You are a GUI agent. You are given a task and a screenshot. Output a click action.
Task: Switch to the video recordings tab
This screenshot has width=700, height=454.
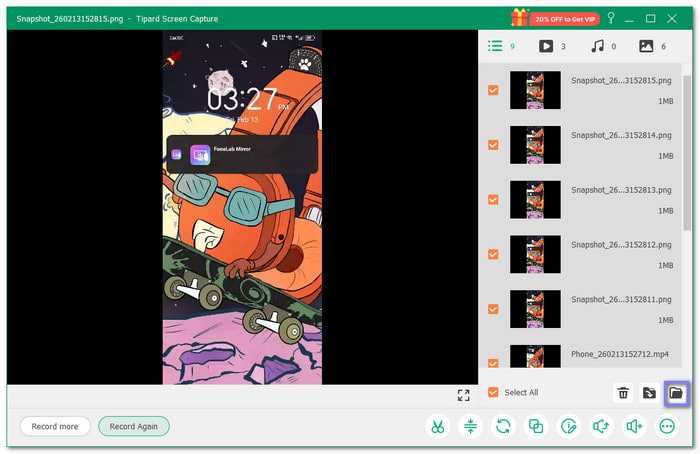point(552,46)
